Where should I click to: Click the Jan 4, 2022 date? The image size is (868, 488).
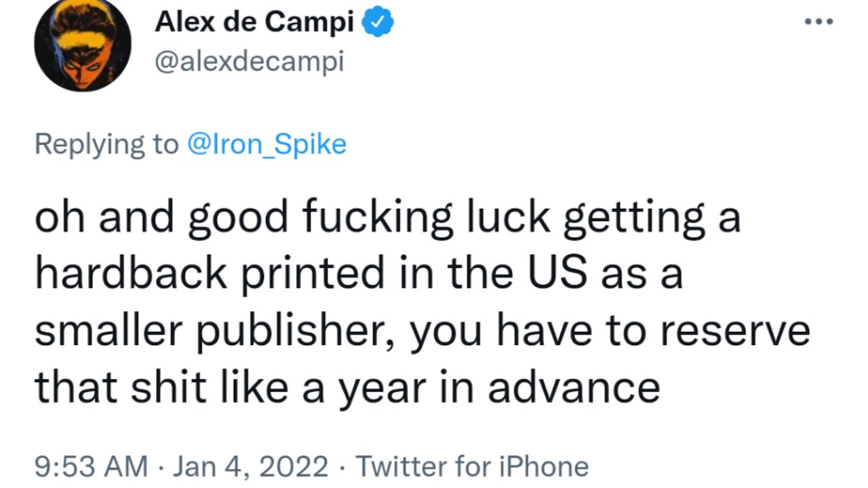click(251, 466)
